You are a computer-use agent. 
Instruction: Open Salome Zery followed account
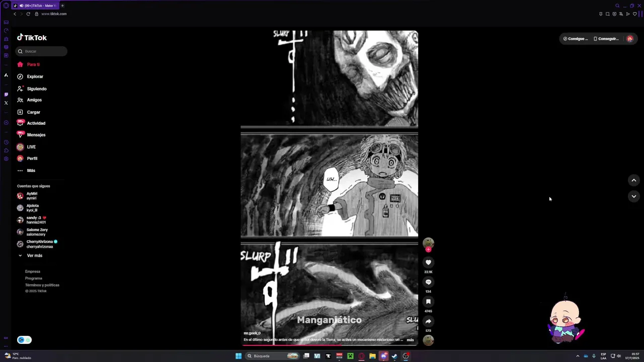[32, 232]
